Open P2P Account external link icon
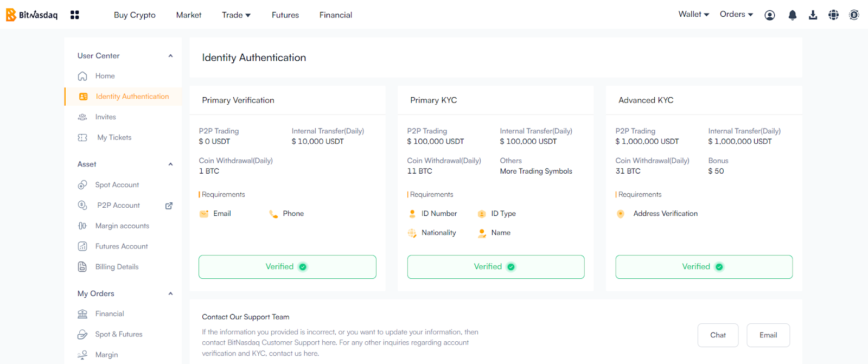This screenshot has width=868, height=364. (169, 206)
